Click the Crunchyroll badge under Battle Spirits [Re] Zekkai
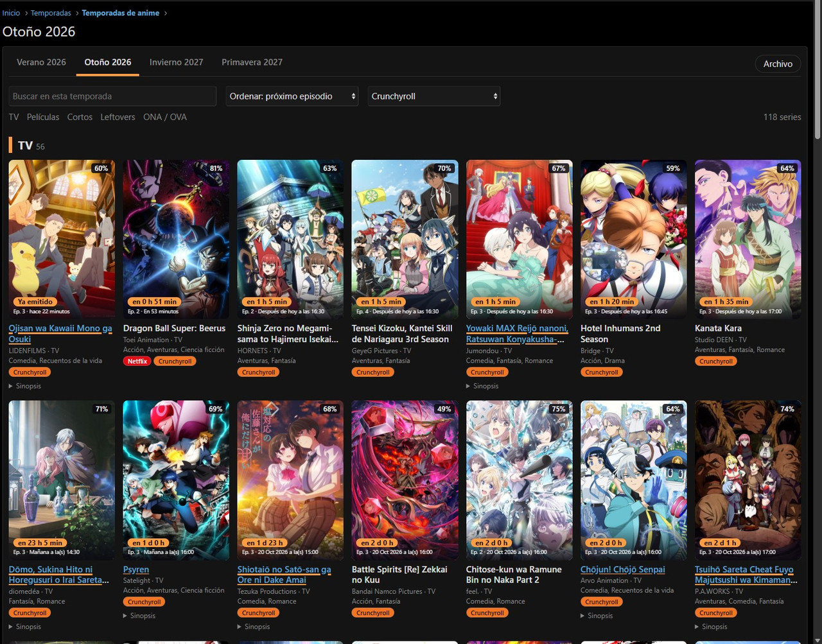 coord(373,613)
